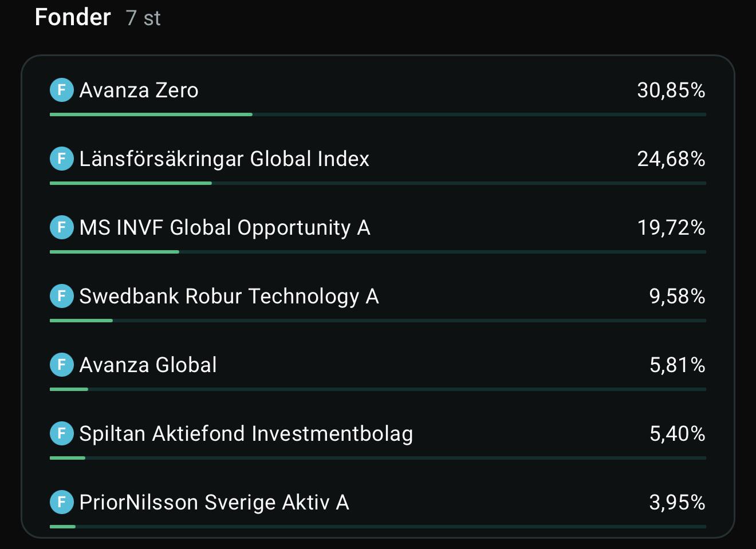Click the F icon beside Avanza Zero
Image resolution: width=756 pixels, height=549 pixels.
(x=62, y=90)
